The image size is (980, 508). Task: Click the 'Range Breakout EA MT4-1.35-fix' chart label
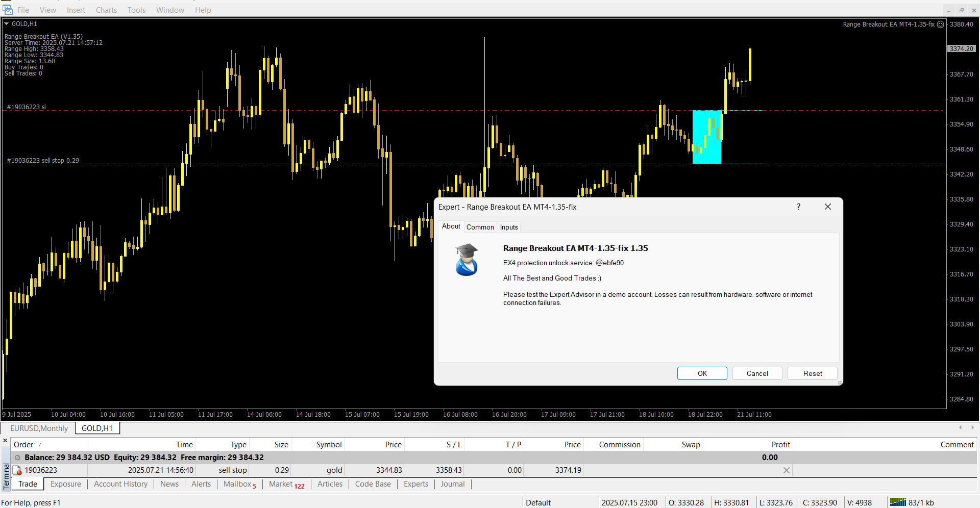[889, 24]
